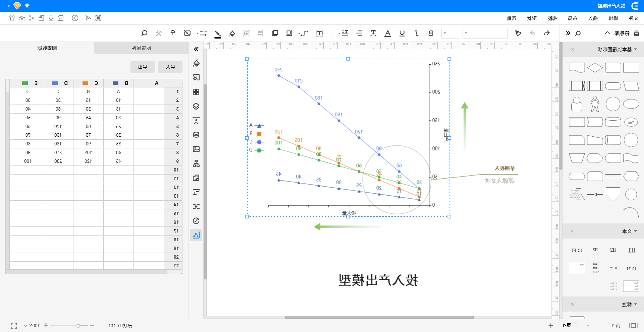Click the fit-to-screen icon in status bar

coord(14,326)
